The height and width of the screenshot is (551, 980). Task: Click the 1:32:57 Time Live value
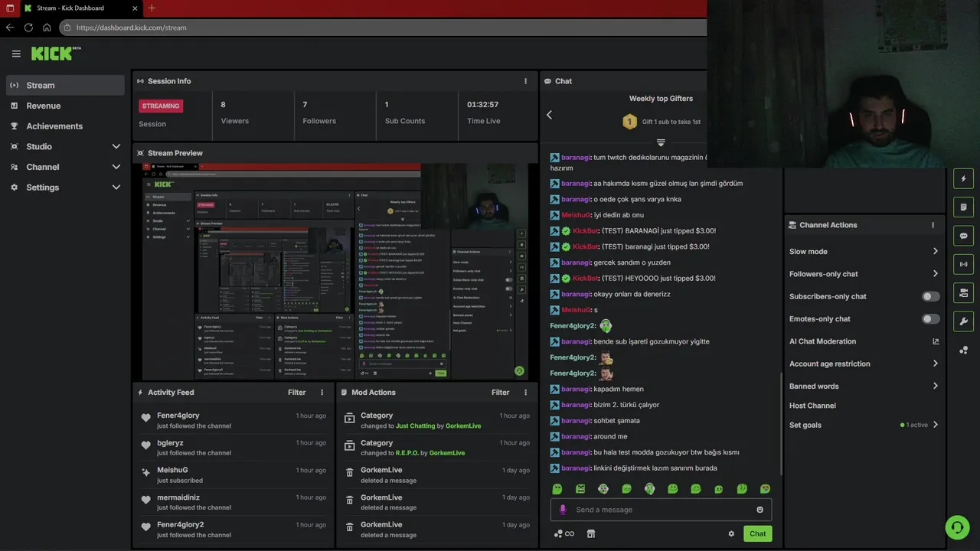point(483,105)
